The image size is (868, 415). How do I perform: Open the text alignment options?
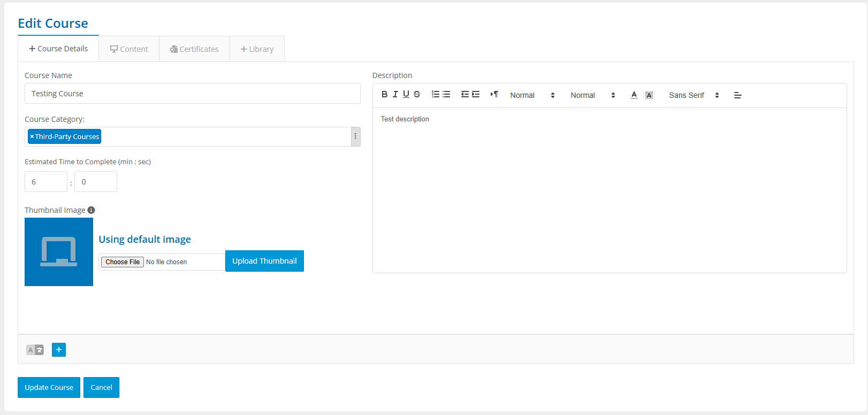click(x=737, y=95)
